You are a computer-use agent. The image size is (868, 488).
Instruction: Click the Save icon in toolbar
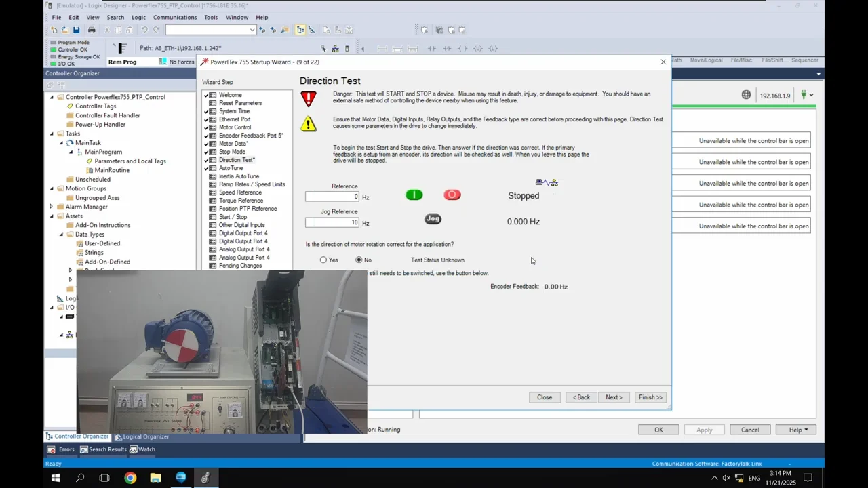coord(76,30)
